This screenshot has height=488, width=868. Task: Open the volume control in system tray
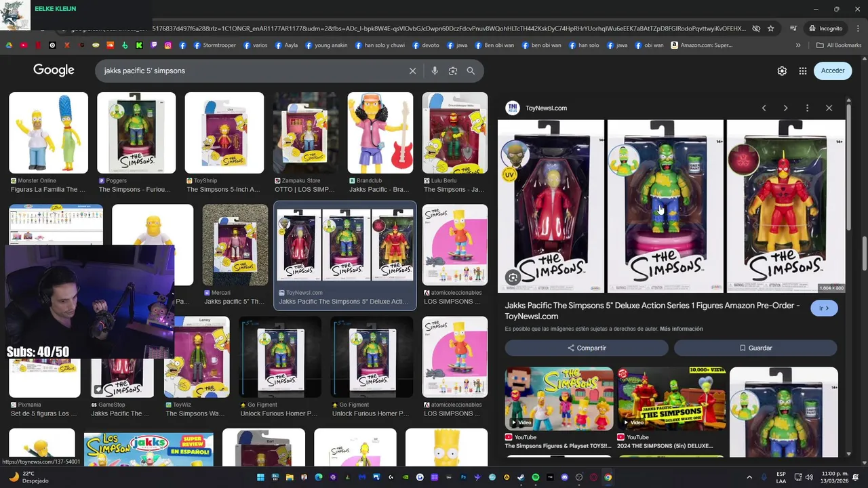[809, 477]
